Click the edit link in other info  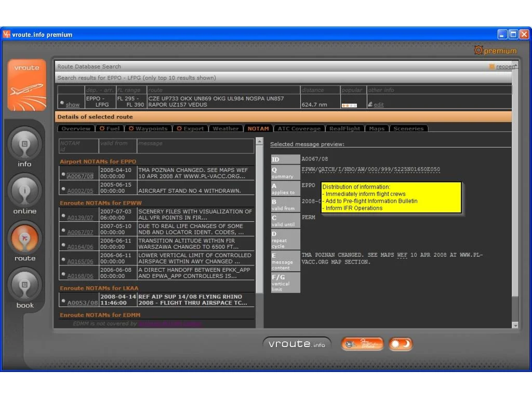(x=379, y=104)
